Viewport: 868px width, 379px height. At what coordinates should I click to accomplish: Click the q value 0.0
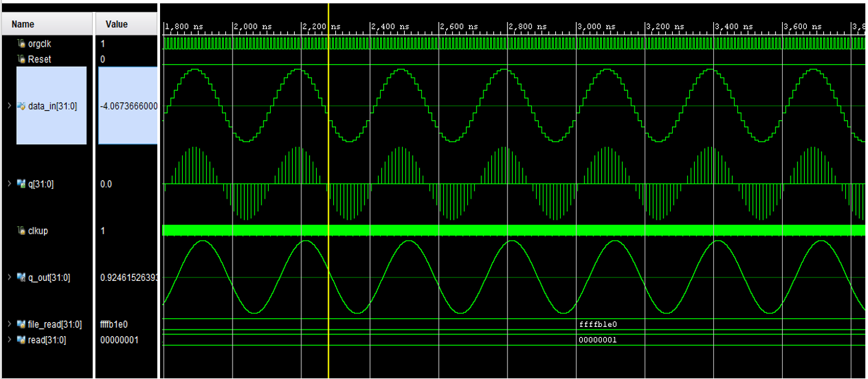point(106,184)
